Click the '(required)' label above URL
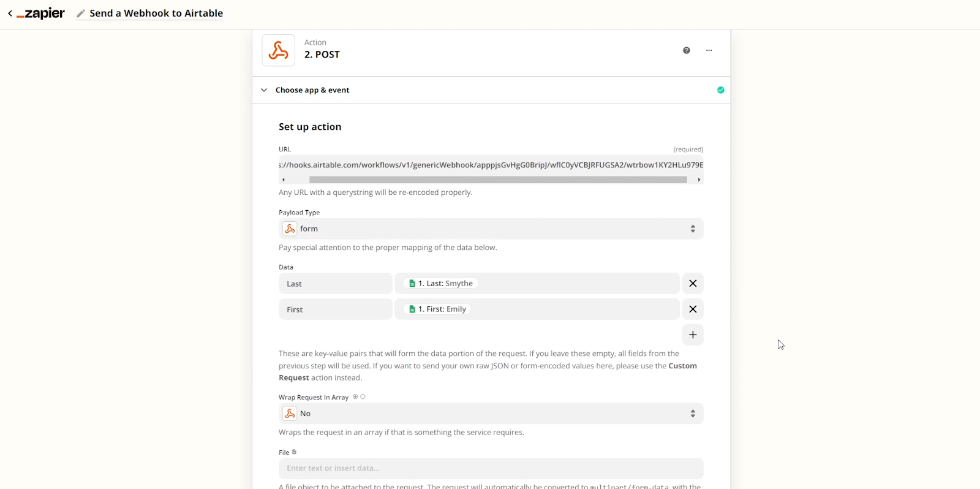This screenshot has height=489, width=980. click(688, 150)
